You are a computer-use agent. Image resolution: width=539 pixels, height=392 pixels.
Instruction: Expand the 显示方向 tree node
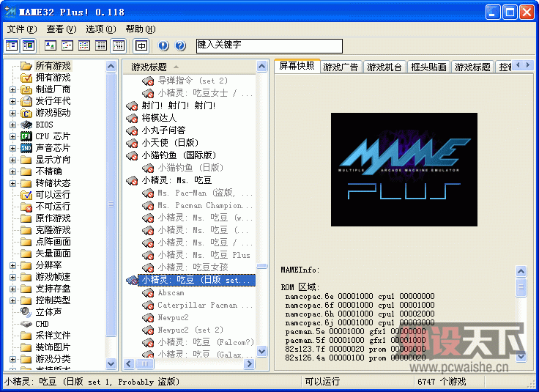(12, 160)
